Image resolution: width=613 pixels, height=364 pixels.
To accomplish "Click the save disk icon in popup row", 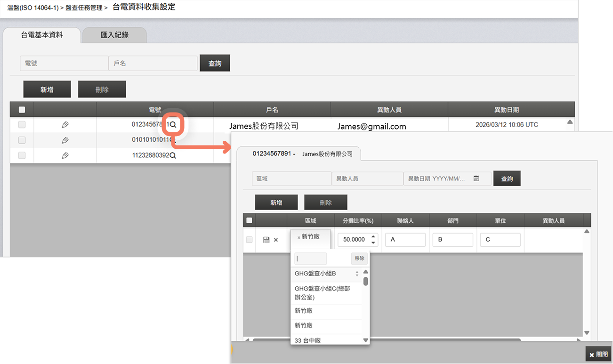I will click(x=266, y=240).
